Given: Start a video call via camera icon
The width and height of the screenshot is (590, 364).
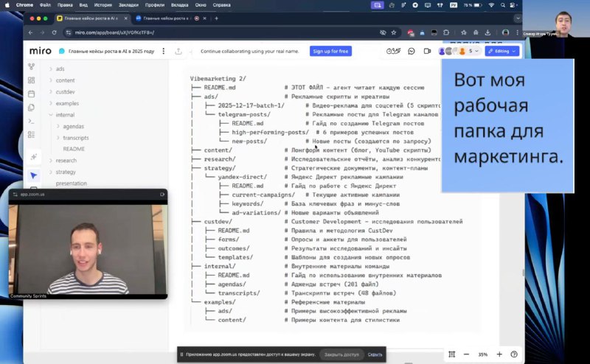Looking at the screenshot, I should pos(427,51).
